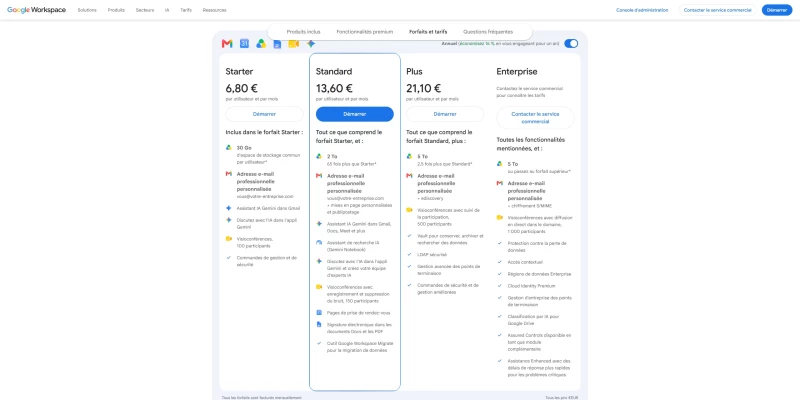Click Gemini icon beside Assistant IA Gemini dans Gmail
The height and width of the screenshot is (400, 800).
[x=229, y=208]
